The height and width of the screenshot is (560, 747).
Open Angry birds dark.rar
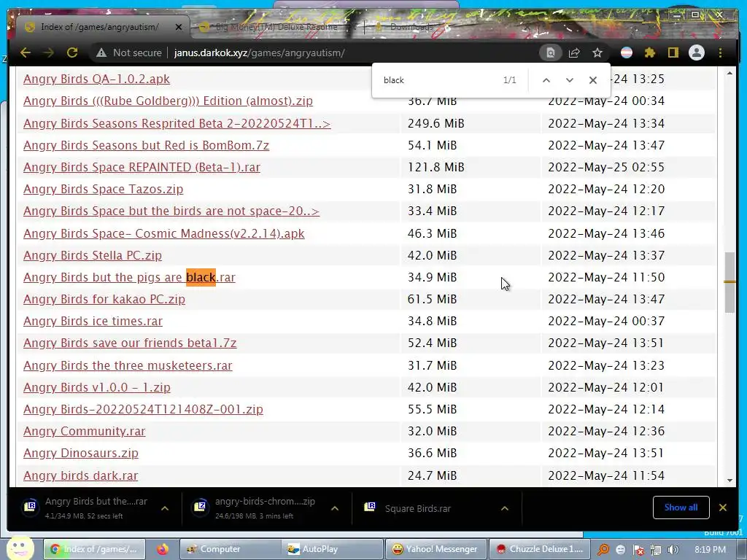tap(80, 475)
